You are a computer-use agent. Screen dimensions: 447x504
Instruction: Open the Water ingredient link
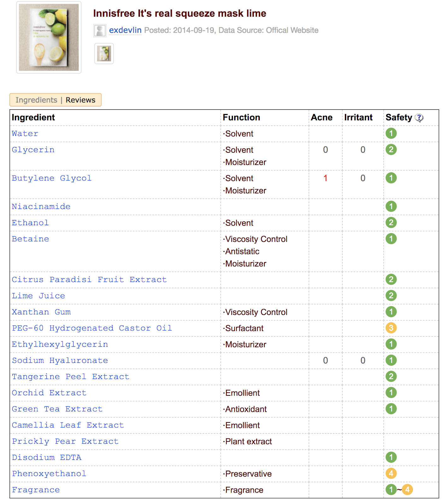[25, 134]
